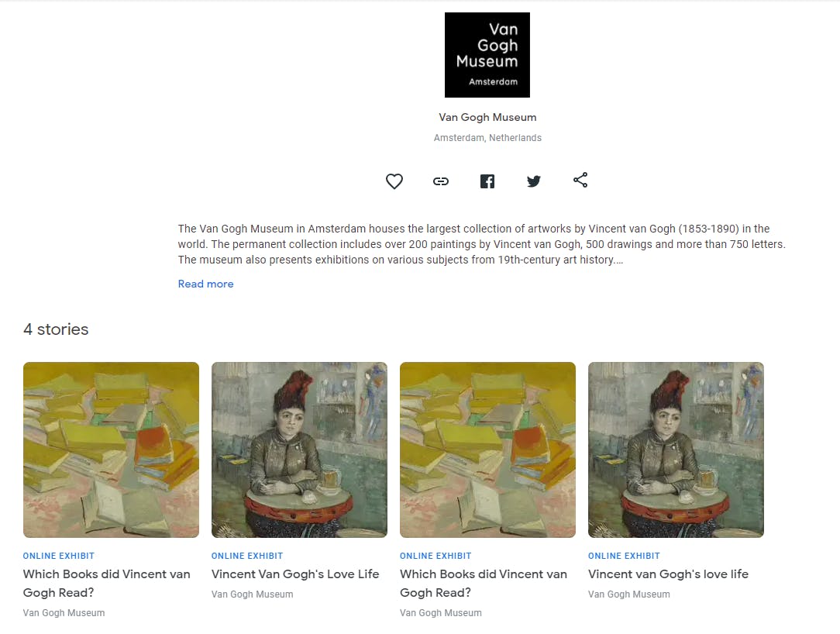Click the heart favorite icon
This screenshot has height=634, width=840.
coord(394,181)
